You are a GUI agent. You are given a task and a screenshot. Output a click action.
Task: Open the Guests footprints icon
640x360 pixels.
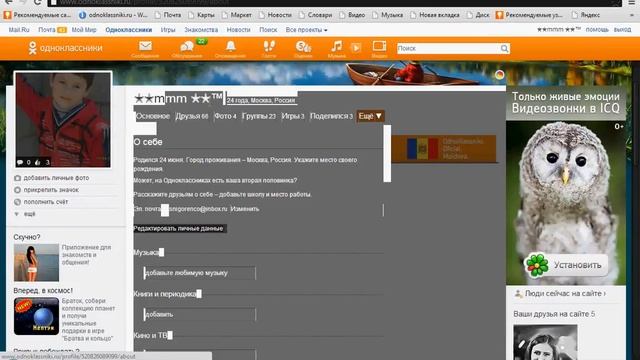269,47
